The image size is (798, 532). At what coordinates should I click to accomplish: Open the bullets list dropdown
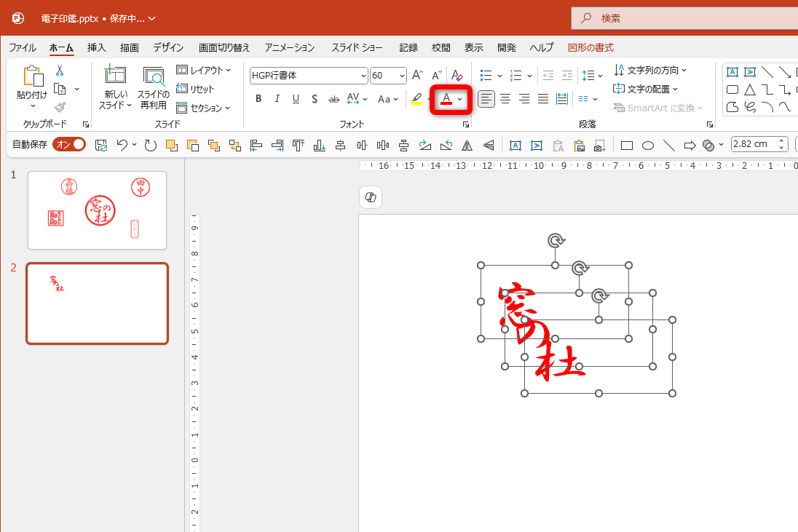pos(499,76)
